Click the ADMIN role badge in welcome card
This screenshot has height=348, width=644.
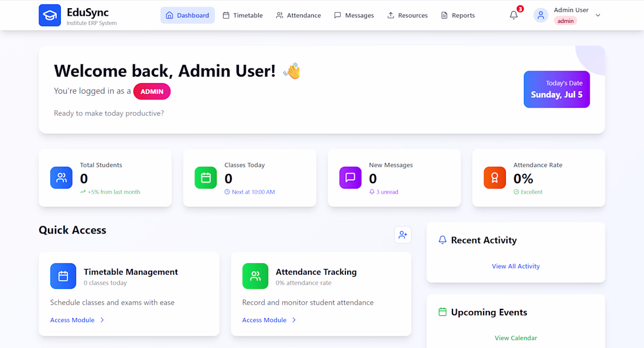pyautogui.click(x=152, y=91)
